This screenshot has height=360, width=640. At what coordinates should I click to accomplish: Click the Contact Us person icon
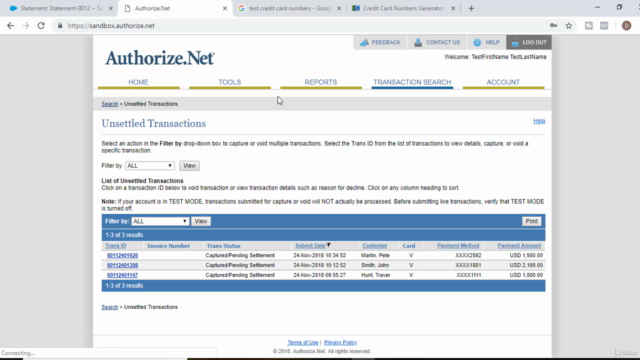point(418,42)
